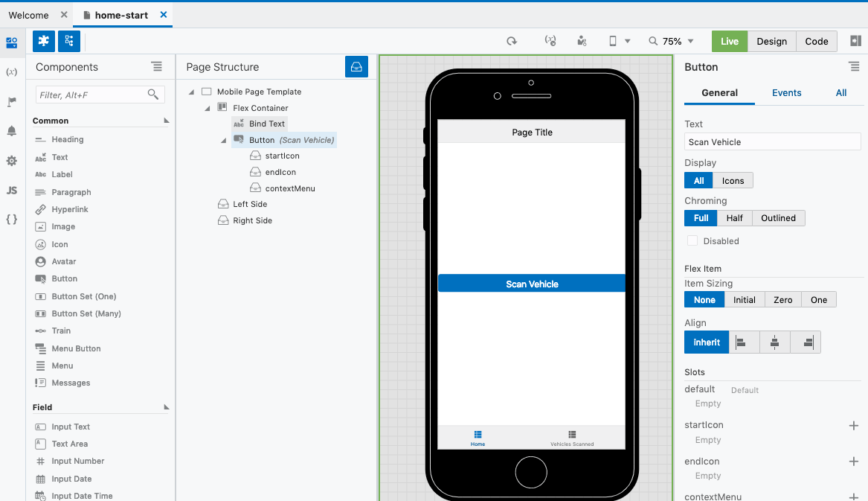Set Chroming to Outlined
868x501 pixels.
pos(778,218)
